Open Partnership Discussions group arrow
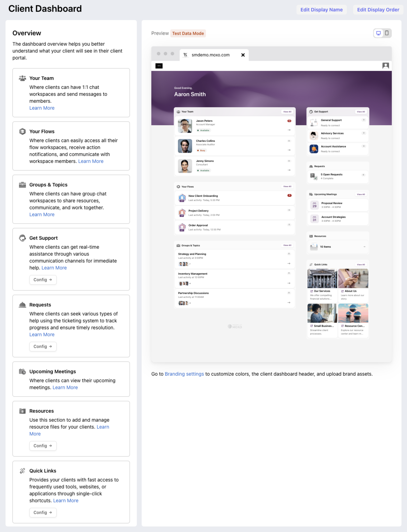 coord(289,302)
